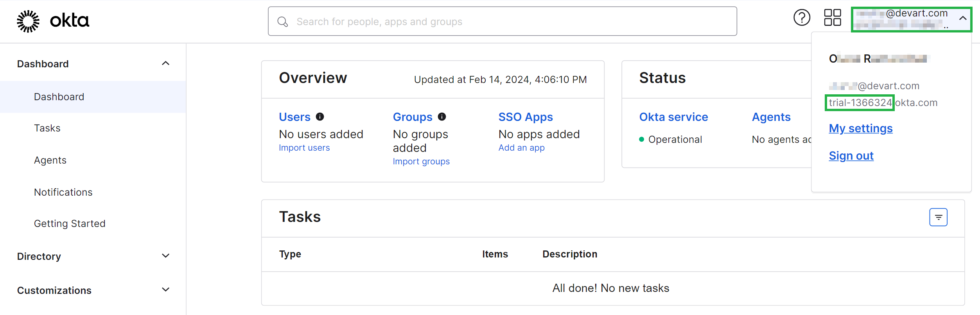Open the Tasks filter button
980x315 pixels.
click(x=938, y=217)
